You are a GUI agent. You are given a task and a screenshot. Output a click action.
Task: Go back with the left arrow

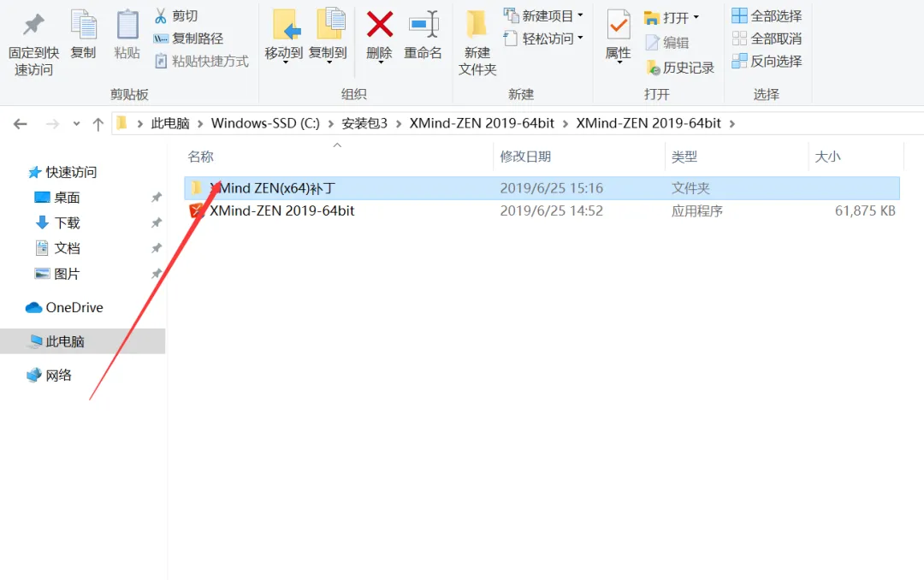click(21, 123)
